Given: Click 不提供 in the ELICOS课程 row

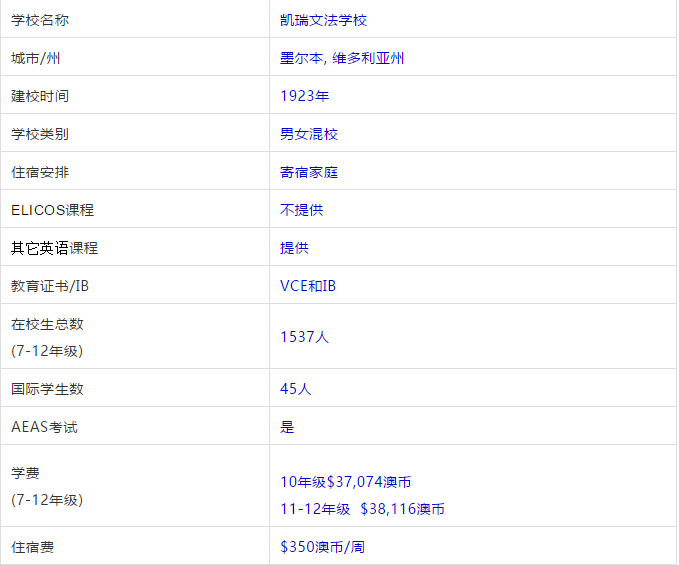Looking at the screenshot, I should click(302, 210).
